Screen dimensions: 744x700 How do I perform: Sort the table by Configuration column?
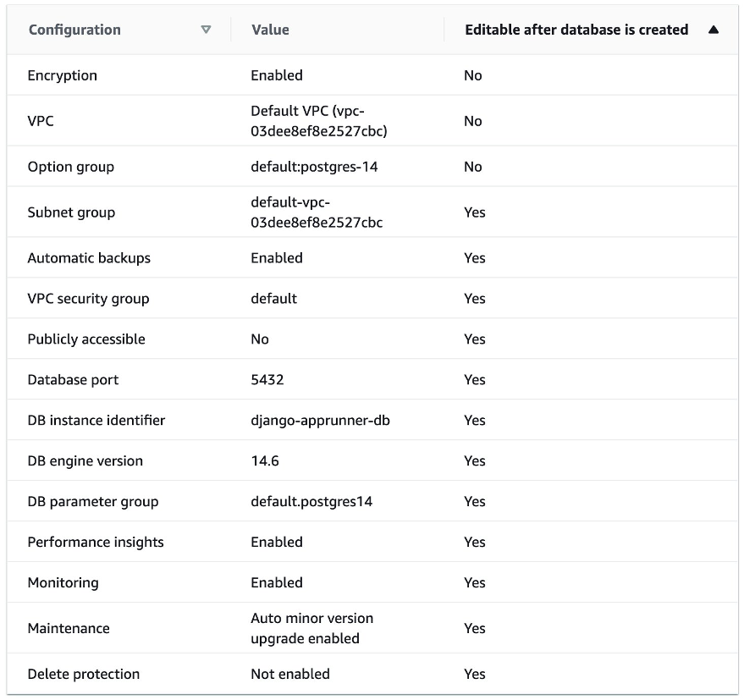74,29
